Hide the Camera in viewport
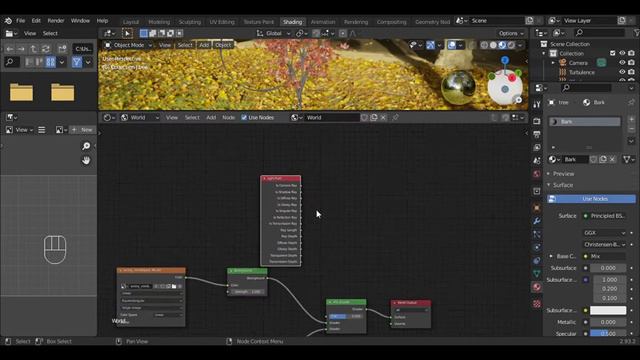 click(x=622, y=63)
